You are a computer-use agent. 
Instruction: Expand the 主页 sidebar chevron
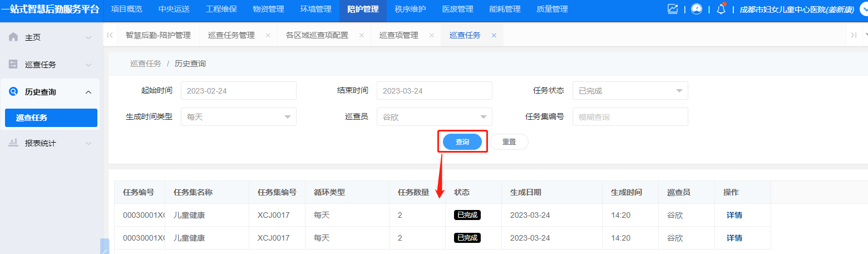pos(88,37)
